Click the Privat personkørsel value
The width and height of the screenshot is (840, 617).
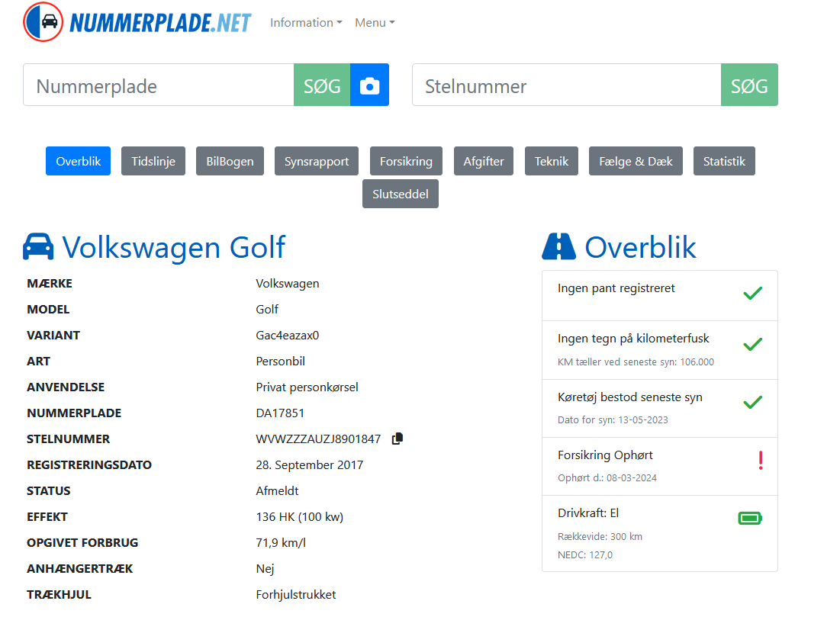(307, 387)
